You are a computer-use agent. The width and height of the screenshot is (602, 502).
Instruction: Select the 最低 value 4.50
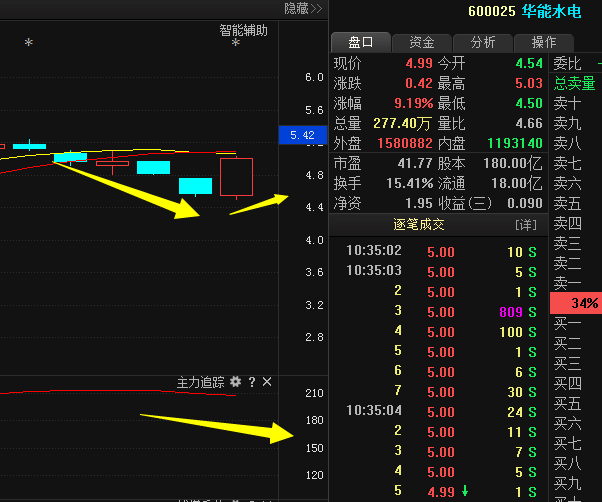coord(529,103)
